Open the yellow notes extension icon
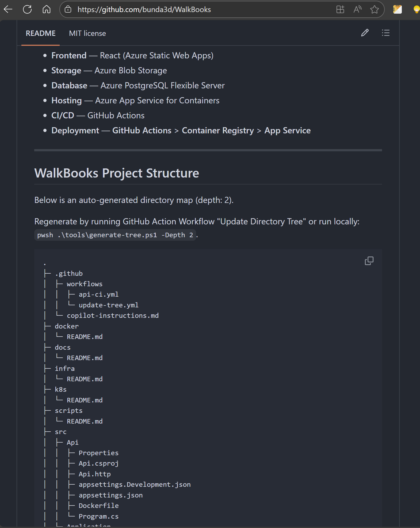420x528 pixels. pos(397,9)
